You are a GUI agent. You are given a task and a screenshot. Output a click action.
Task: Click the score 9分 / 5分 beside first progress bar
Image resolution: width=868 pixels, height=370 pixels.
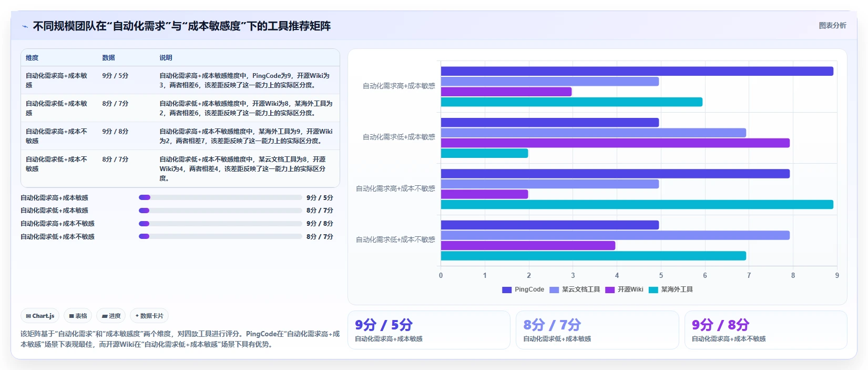pyautogui.click(x=320, y=198)
